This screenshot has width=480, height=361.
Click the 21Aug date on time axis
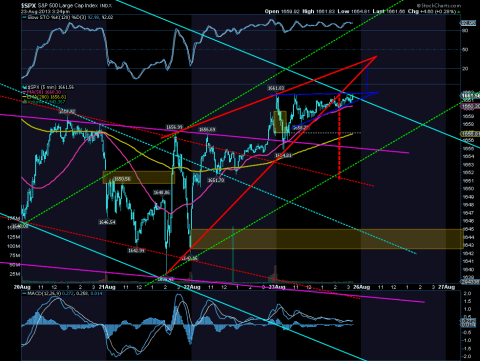click(x=107, y=287)
